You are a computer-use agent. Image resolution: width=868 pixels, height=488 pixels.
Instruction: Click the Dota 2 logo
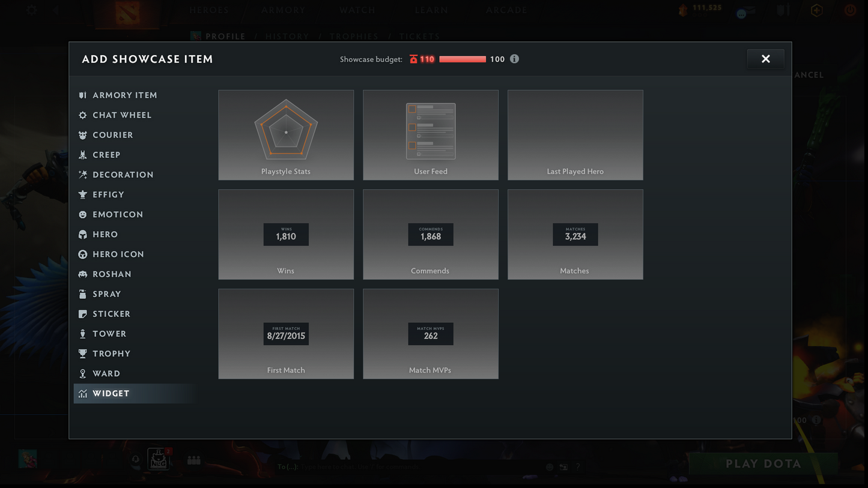coord(127,13)
